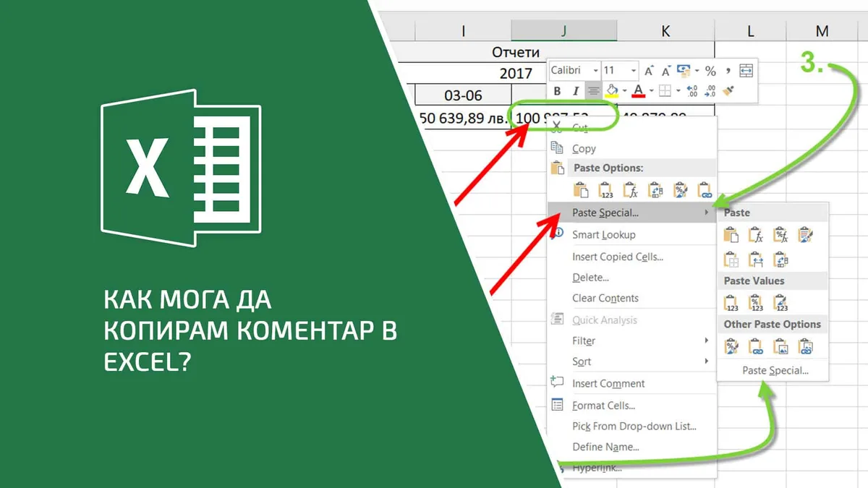Image resolution: width=868 pixels, height=488 pixels.
Task: Toggle Italic in mini toolbar
Action: coord(576,91)
